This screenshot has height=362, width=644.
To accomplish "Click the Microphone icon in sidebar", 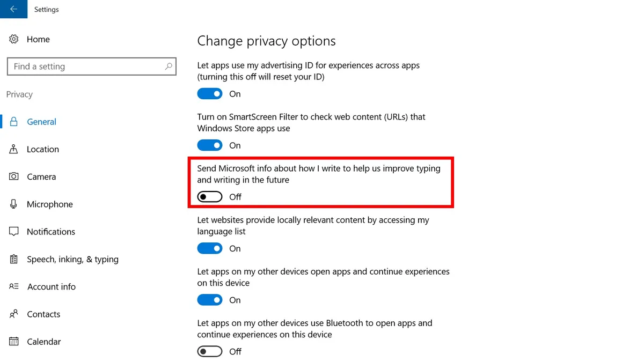I will [14, 204].
